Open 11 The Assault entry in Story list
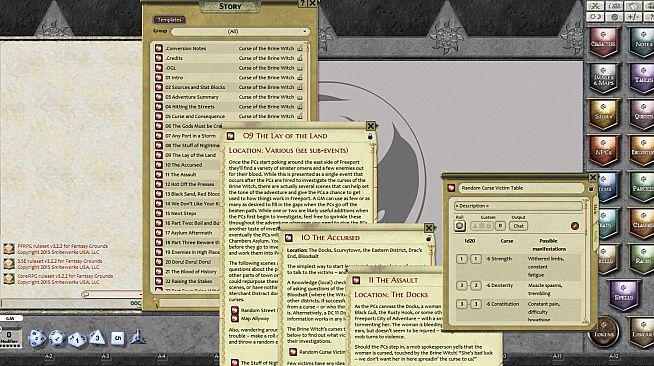The height and width of the screenshot is (366, 654). click(x=181, y=175)
